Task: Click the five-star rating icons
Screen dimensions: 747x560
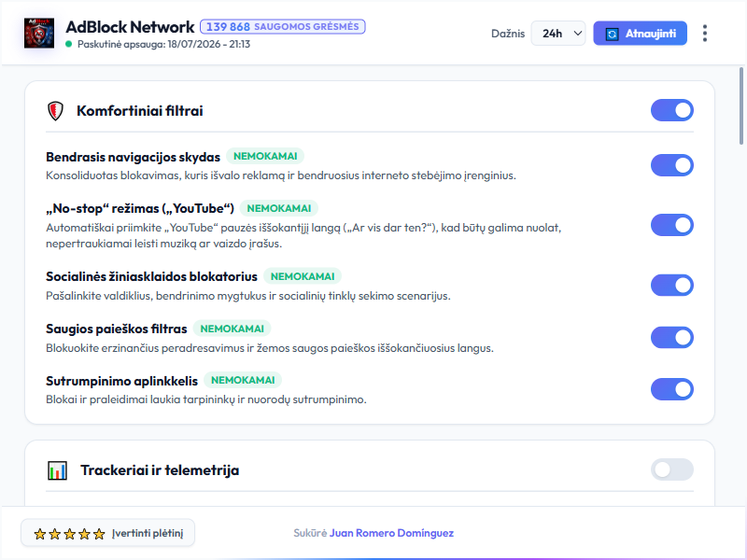Action: pos(69,534)
